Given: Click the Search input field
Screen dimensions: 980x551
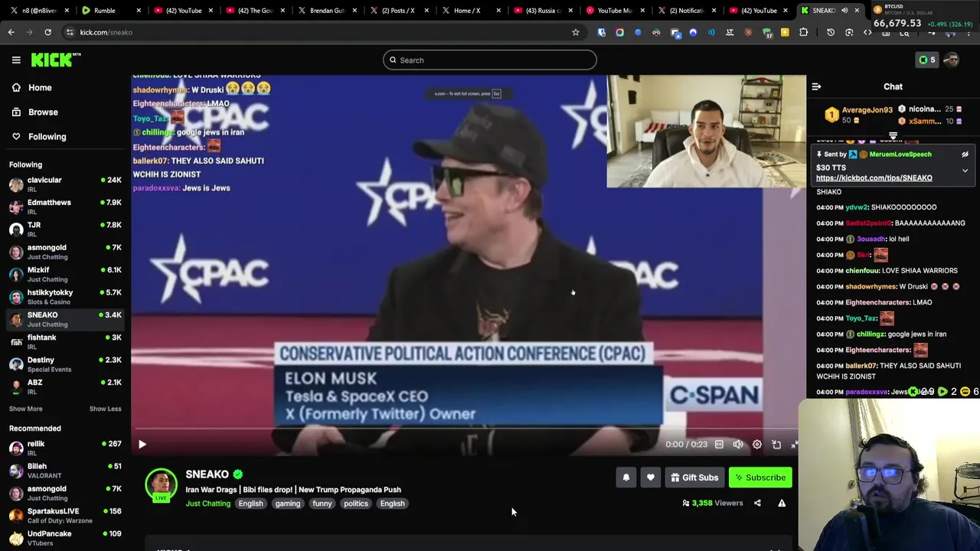Looking at the screenshot, I should pos(489,60).
